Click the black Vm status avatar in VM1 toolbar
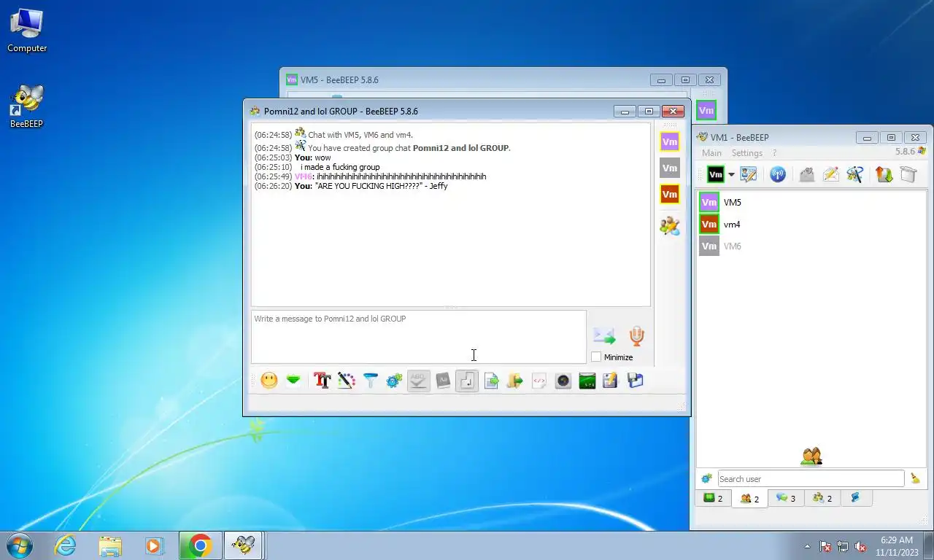Image resolution: width=934 pixels, height=560 pixels. click(716, 174)
